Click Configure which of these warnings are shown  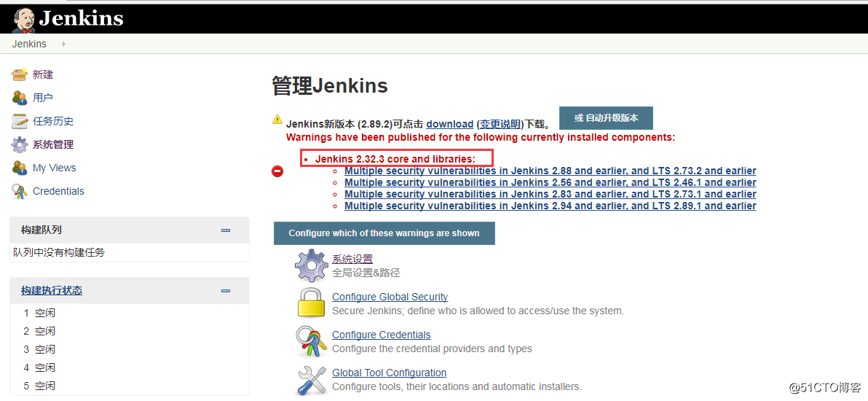point(384,233)
